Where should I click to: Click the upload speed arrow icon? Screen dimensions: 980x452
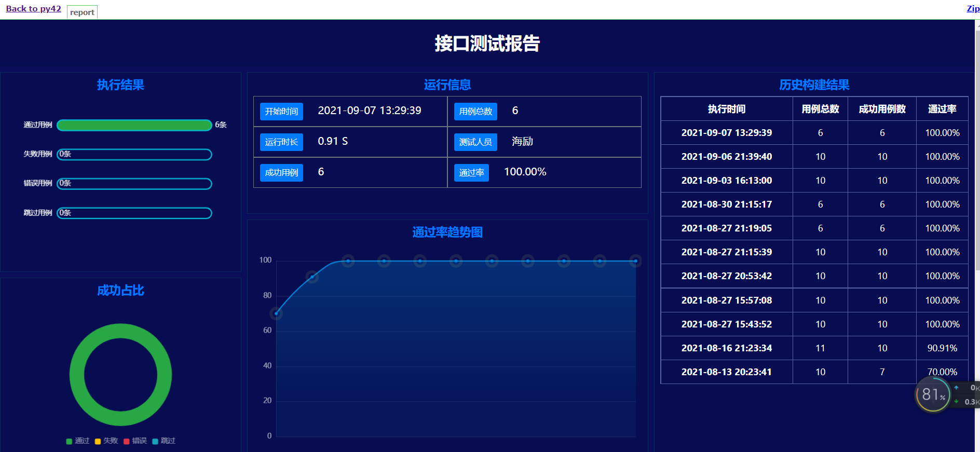tap(956, 388)
